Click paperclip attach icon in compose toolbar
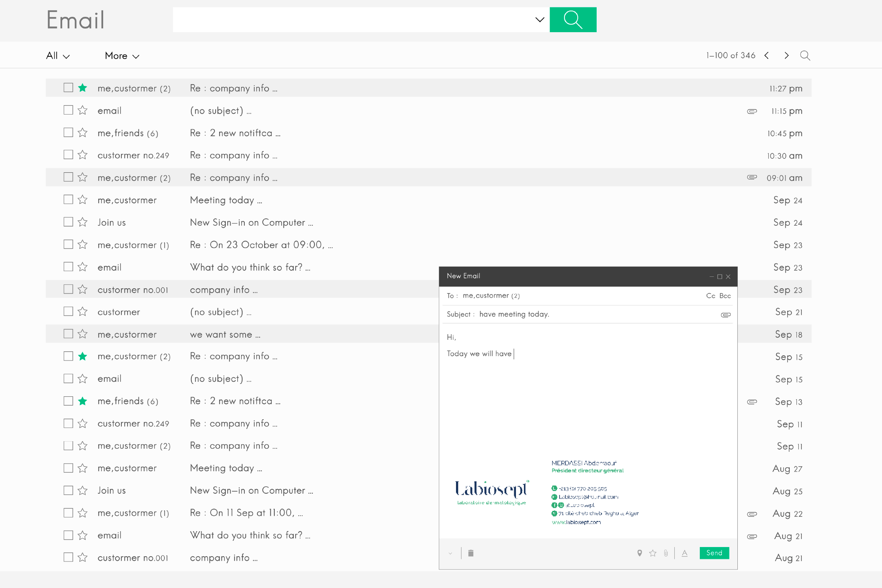This screenshot has height=588, width=882. tap(666, 553)
